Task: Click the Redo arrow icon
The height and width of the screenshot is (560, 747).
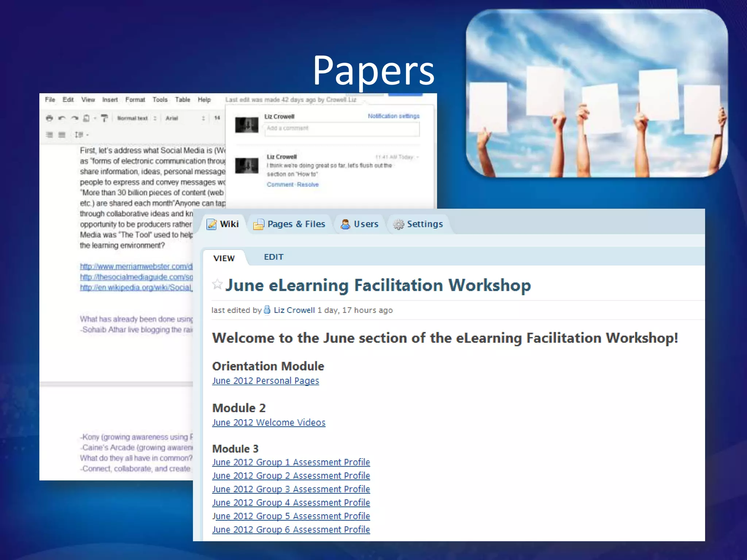Action: [74, 118]
